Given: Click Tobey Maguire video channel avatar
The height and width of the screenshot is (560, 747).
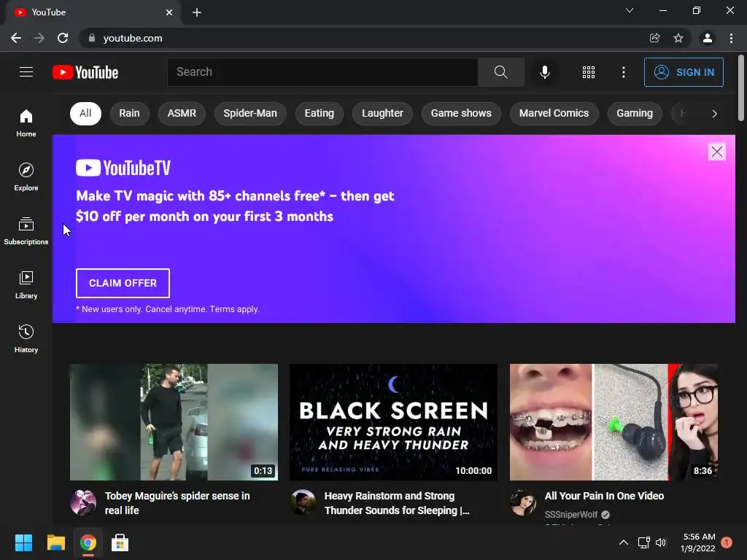Looking at the screenshot, I should click(83, 502).
